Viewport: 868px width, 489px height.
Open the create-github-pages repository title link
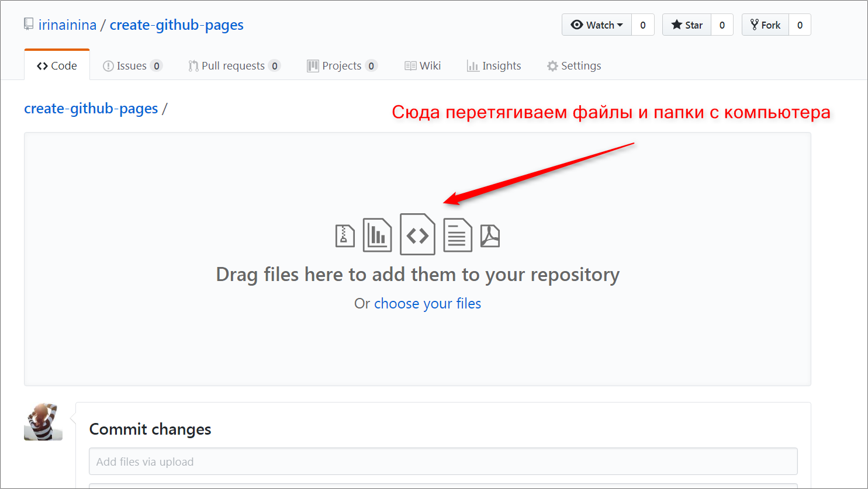(177, 25)
